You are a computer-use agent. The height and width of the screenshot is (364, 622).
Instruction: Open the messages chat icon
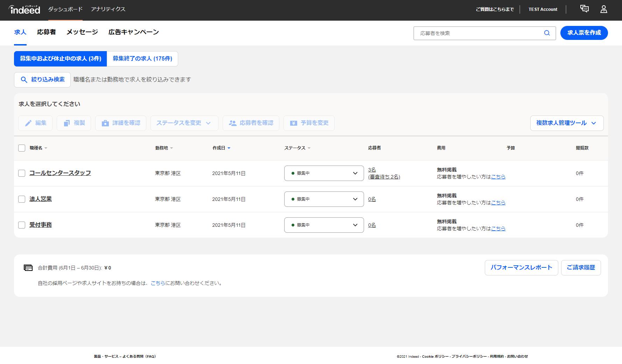click(x=584, y=9)
